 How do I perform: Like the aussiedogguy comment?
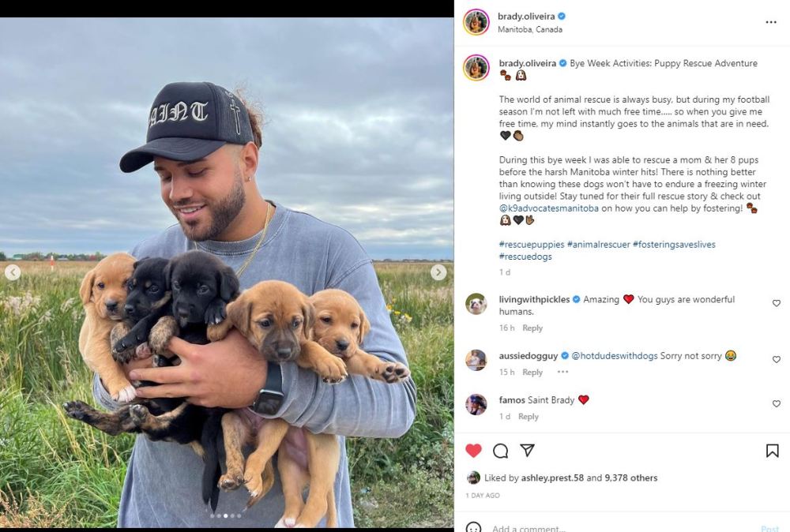[776, 360]
